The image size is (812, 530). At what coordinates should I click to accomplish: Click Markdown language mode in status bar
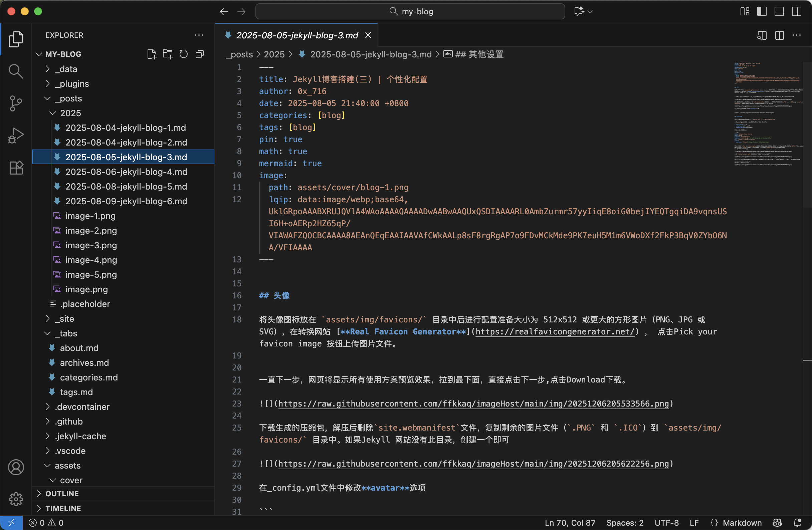coord(743,523)
